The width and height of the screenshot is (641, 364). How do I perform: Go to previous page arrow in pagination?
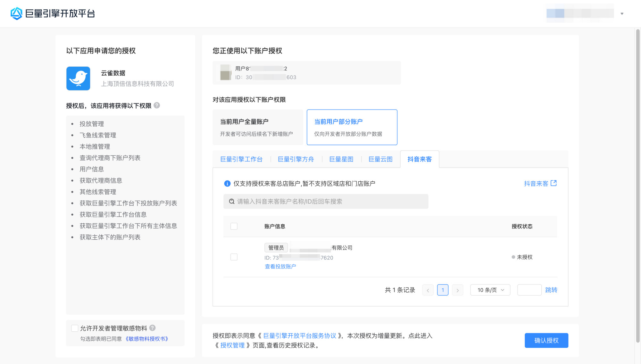point(428,290)
